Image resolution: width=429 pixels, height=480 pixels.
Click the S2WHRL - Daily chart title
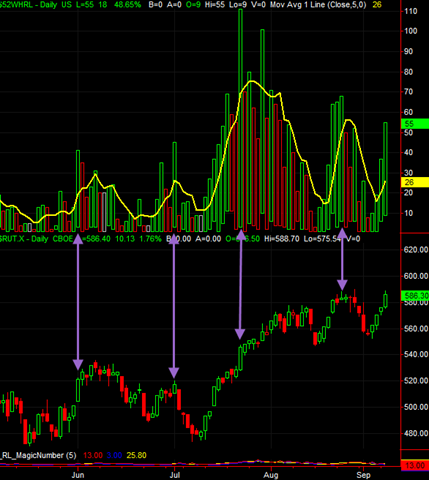pyautogui.click(x=24, y=5)
